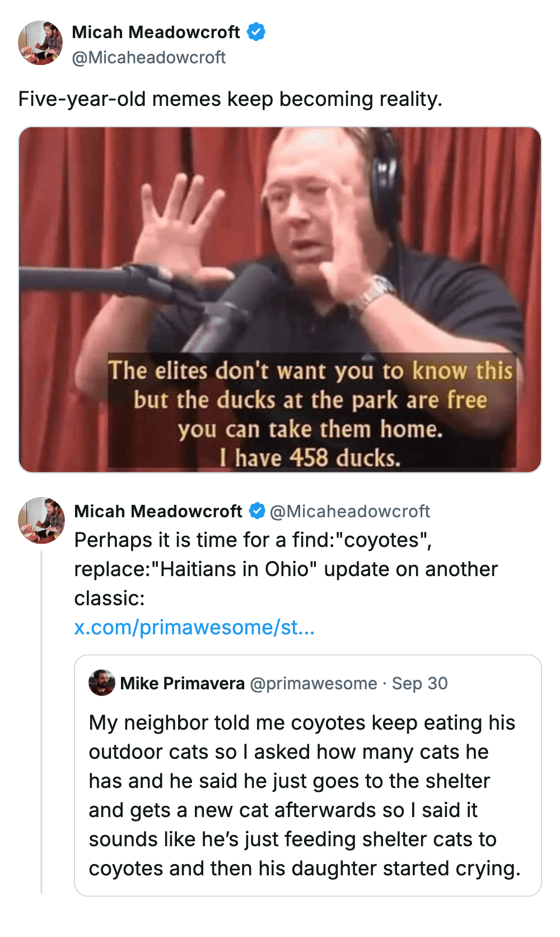Open the Sep 30 timestamp

point(419,683)
